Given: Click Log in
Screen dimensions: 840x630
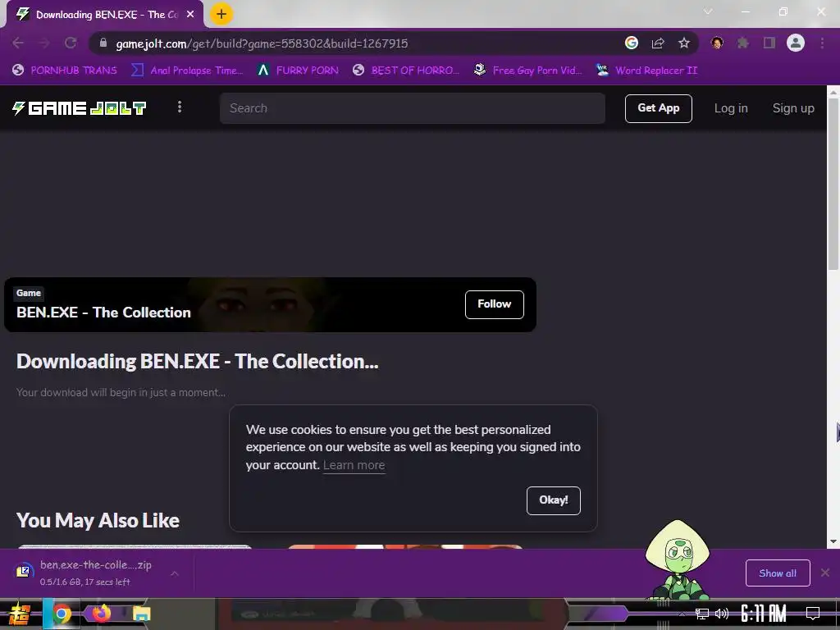Looking at the screenshot, I should (x=731, y=108).
